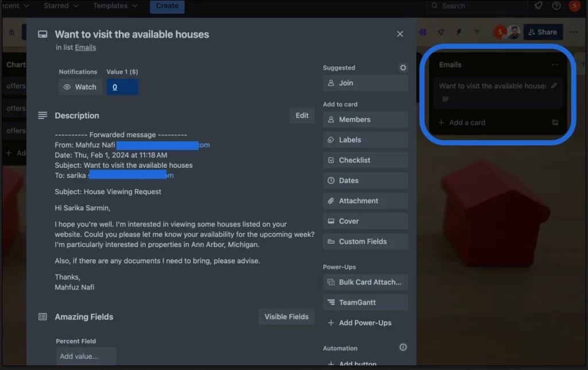Open the Emails list link
The image size is (588, 370).
pyautogui.click(x=85, y=48)
